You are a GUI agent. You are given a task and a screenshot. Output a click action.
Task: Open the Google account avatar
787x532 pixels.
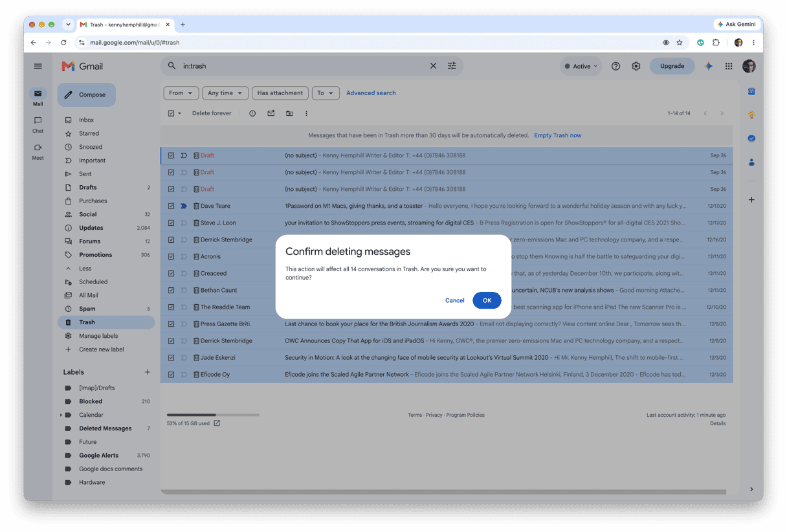coord(749,66)
